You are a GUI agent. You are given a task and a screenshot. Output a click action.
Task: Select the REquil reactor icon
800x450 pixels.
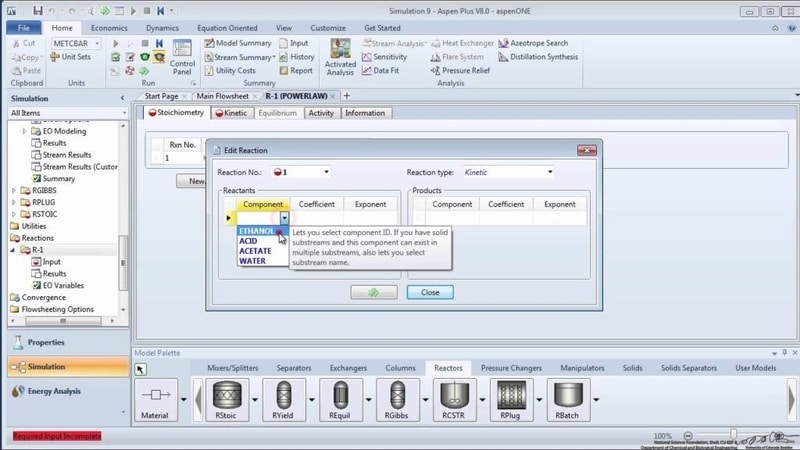pos(340,400)
